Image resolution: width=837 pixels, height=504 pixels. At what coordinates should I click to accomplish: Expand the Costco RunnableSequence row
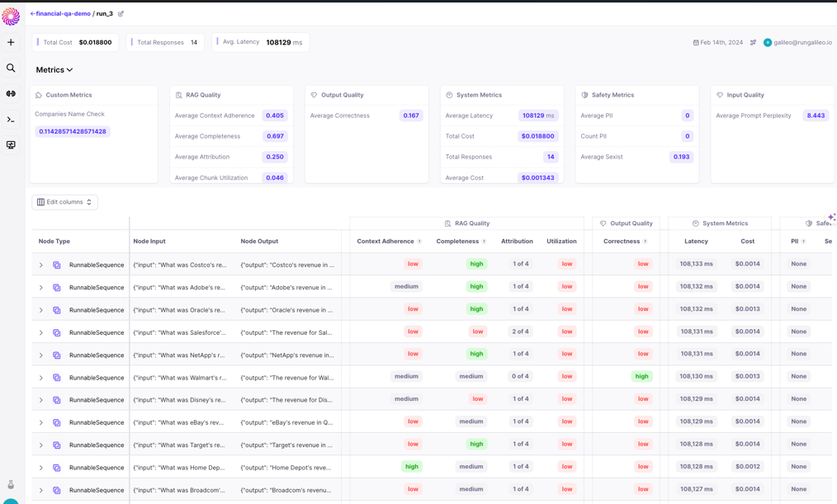click(41, 266)
